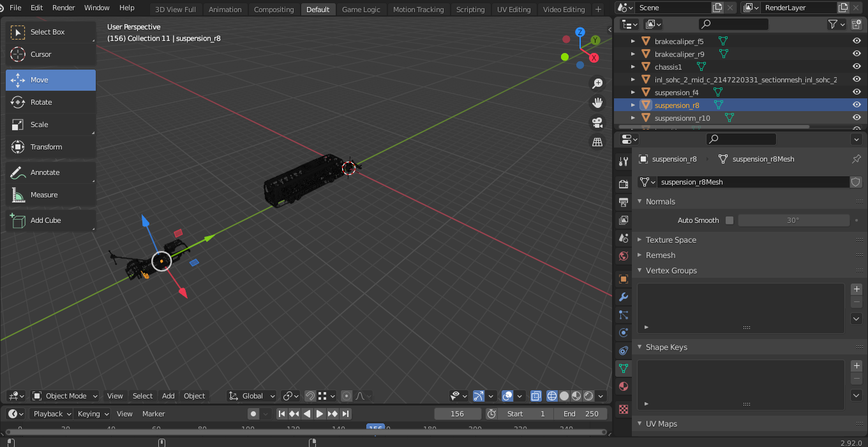Viewport: 868px width, 447px height.
Task: Hide brakecaliper_r9 in viewport
Action: (x=857, y=54)
